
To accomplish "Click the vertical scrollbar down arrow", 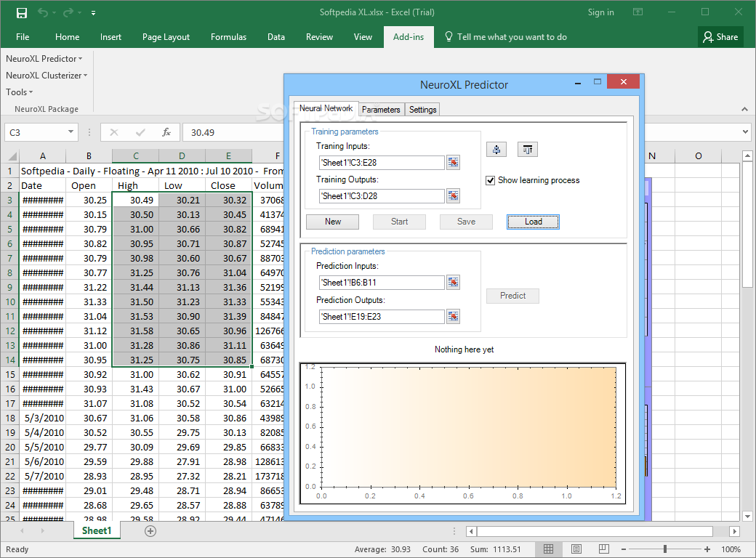I will tap(747, 516).
